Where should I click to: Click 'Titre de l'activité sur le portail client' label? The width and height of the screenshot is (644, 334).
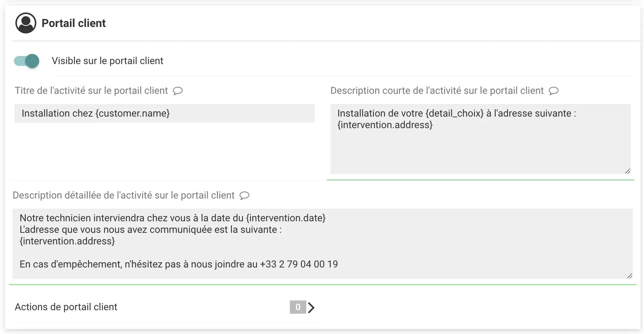click(x=91, y=91)
